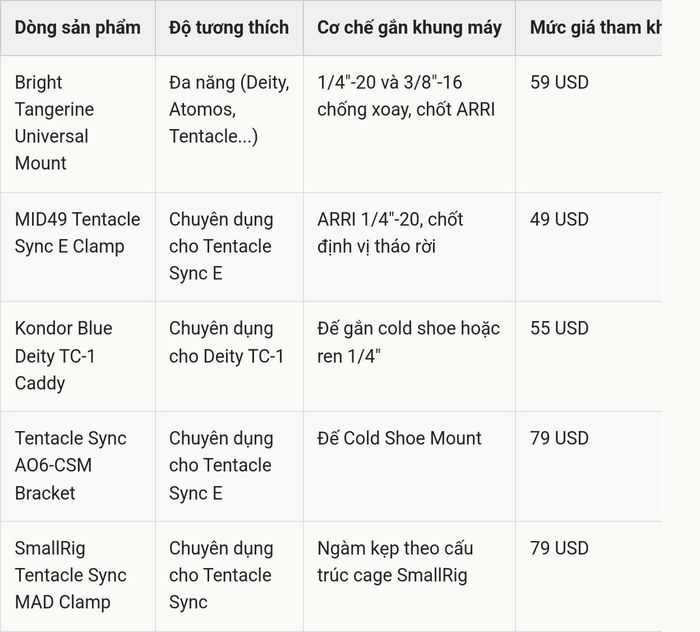
Task: Click the 'Mức giá tham khảo' column header
Action: [x=588, y=28]
